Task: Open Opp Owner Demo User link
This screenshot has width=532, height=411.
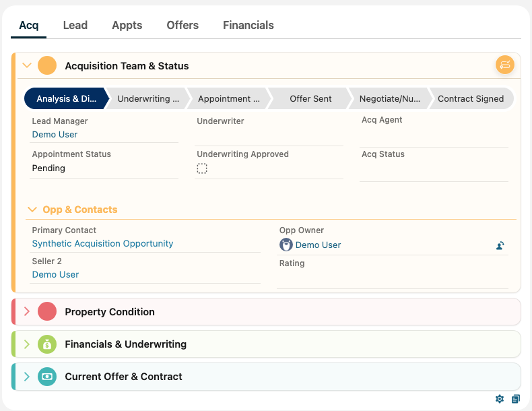Action: click(318, 245)
